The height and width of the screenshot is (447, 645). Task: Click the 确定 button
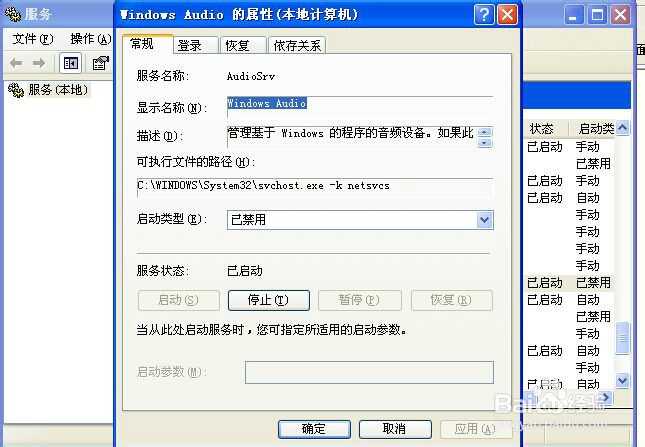coord(314,429)
